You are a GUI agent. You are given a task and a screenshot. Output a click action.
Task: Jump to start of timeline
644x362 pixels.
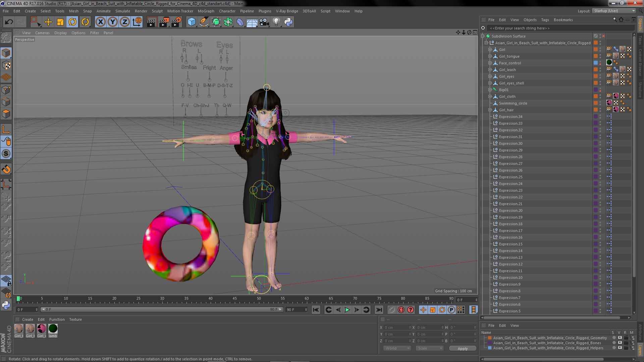[x=316, y=310]
